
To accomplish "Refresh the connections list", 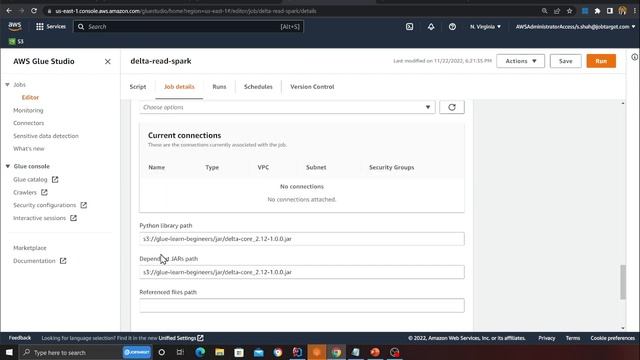I will (452, 107).
